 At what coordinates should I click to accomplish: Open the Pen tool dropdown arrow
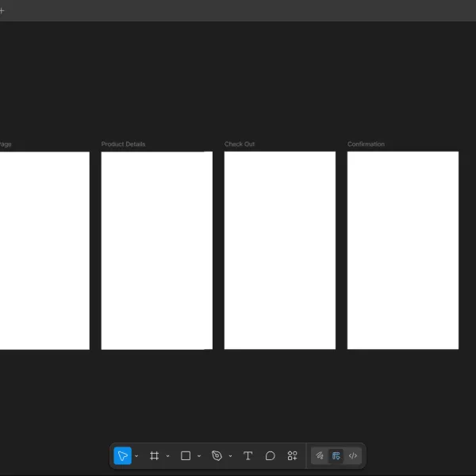pyautogui.click(x=230, y=456)
